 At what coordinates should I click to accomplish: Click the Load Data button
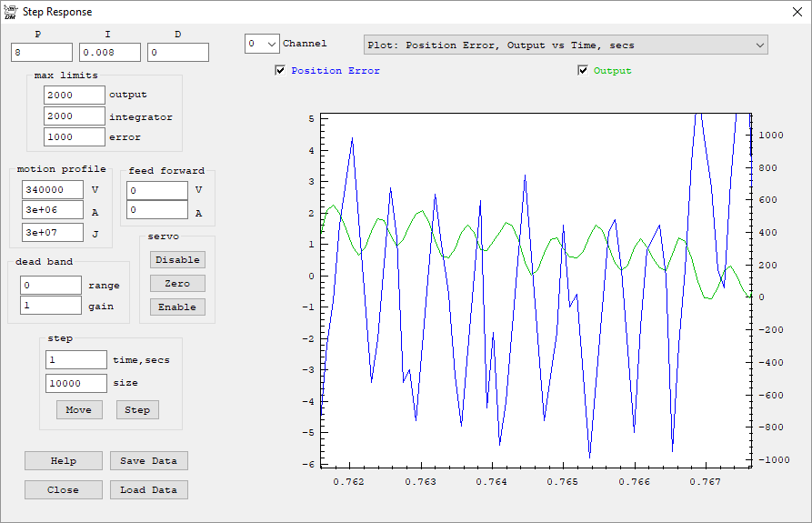coord(148,489)
